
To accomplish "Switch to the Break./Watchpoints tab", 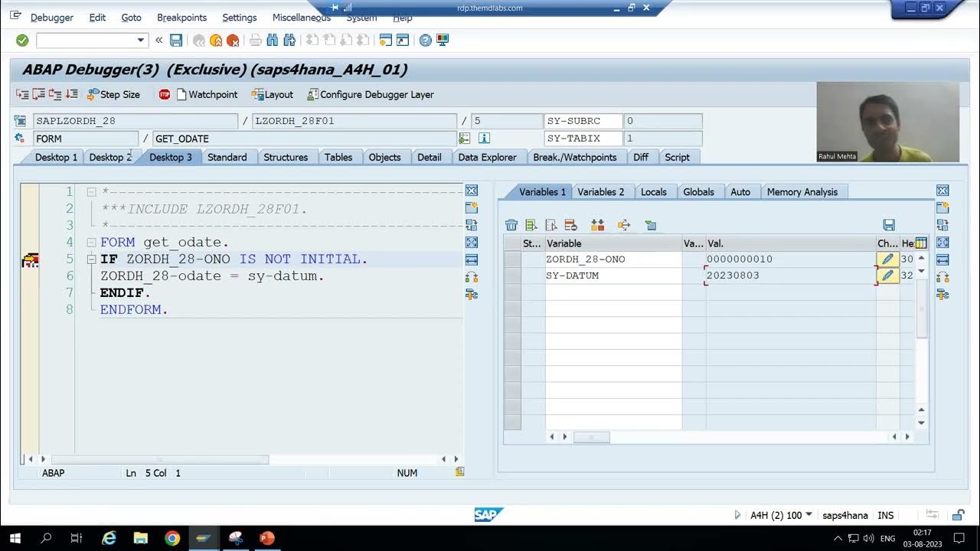I will tap(575, 157).
